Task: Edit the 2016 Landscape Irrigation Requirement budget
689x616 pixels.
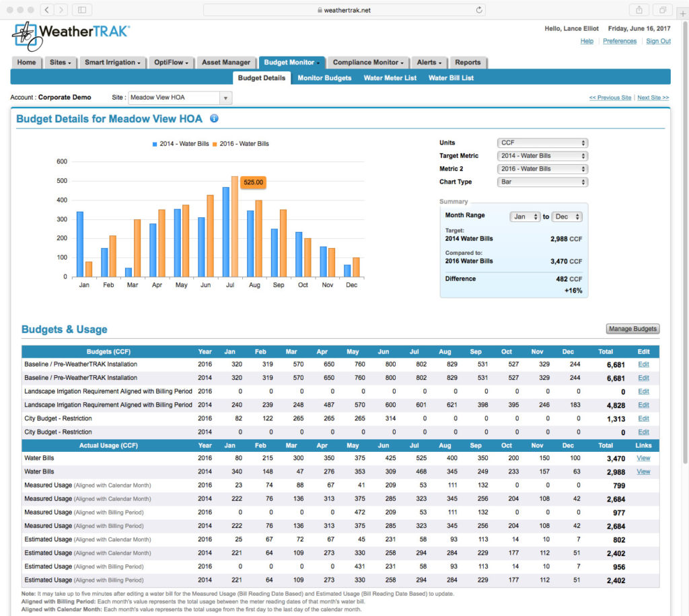Action: (643, 391)
